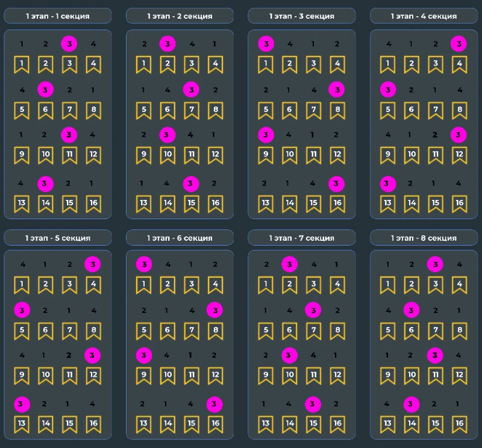The height and width of the screenshot is (448, 482).
Task: Click magenta 3 above bookmark 3, section 1
Action: tap(69, 43)
